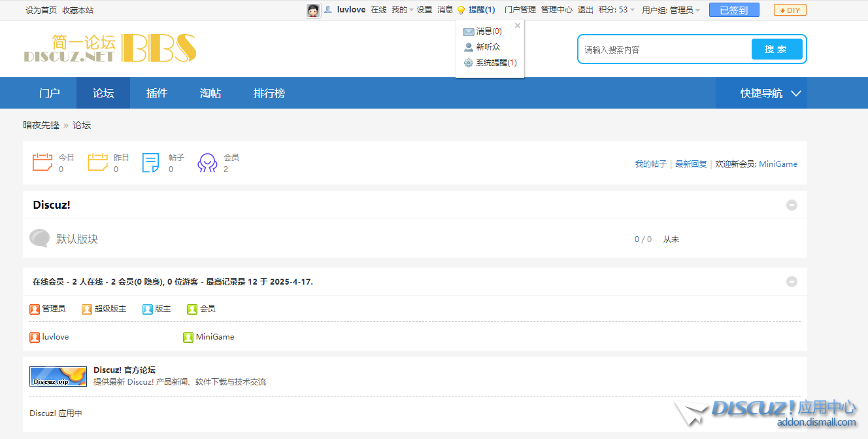Close the notification popup
868x439 pixels.
(x=518, y=26)
